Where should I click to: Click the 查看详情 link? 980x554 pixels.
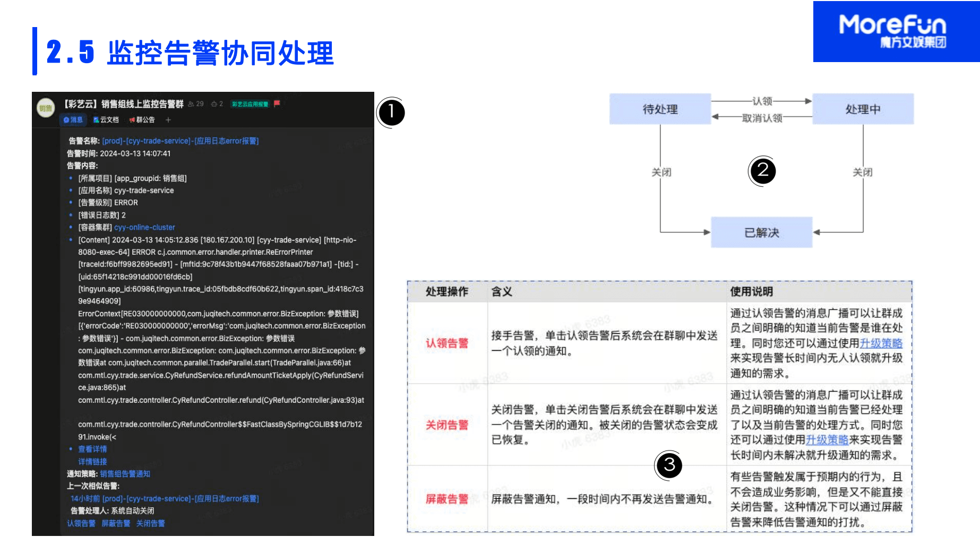pos(92,449)
